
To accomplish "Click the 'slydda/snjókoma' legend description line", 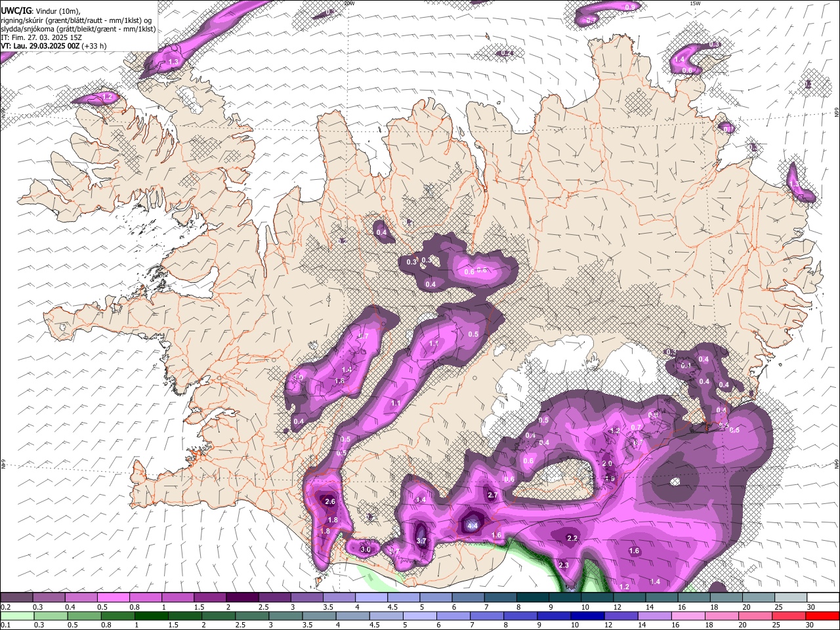I will click(78, 29).
